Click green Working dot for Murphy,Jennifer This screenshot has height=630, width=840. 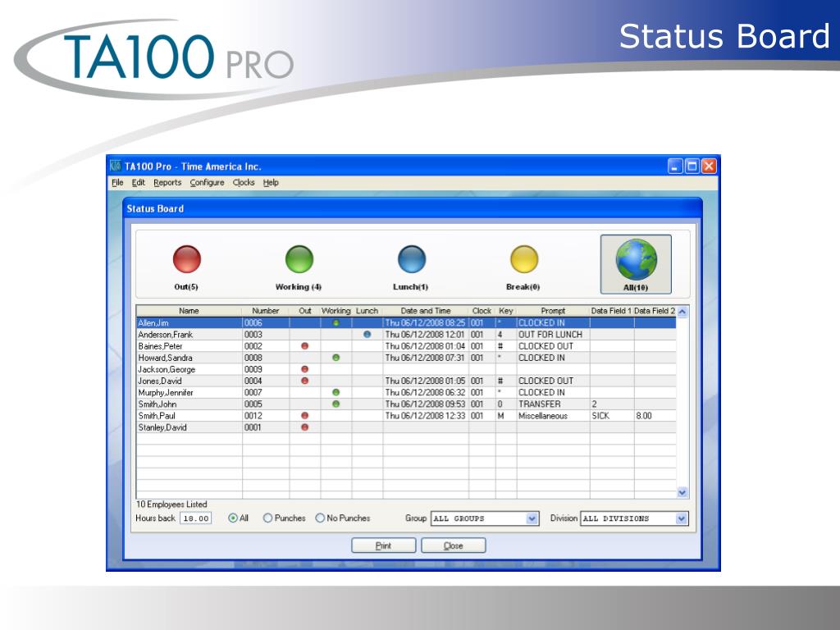tap(336, 392)
